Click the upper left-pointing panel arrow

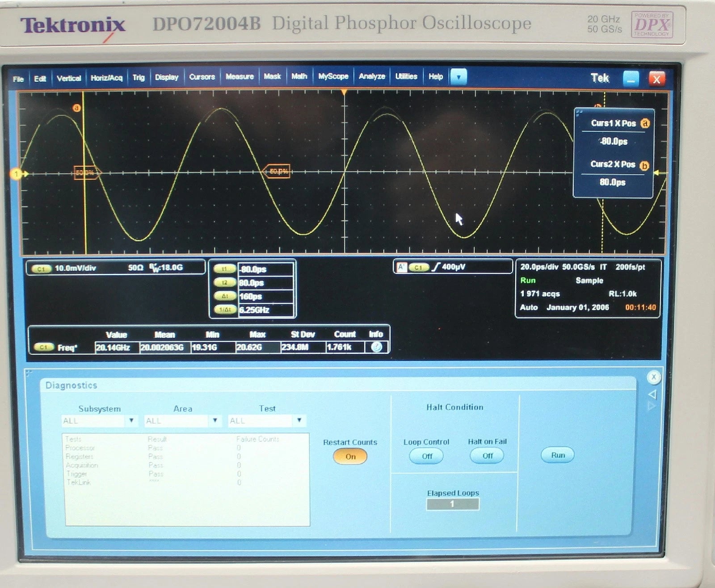(x=652, y=394)
